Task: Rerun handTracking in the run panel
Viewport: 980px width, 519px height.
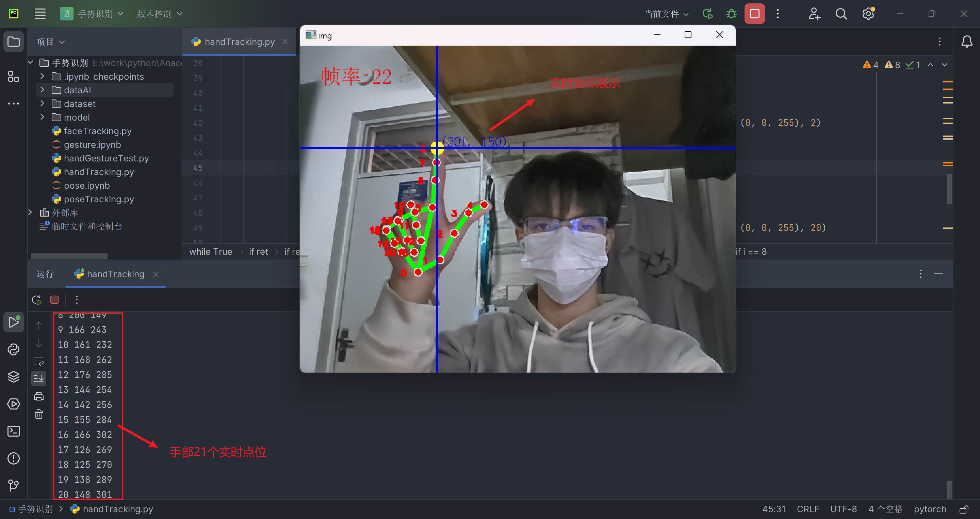Action: click(x=36, y=300)
